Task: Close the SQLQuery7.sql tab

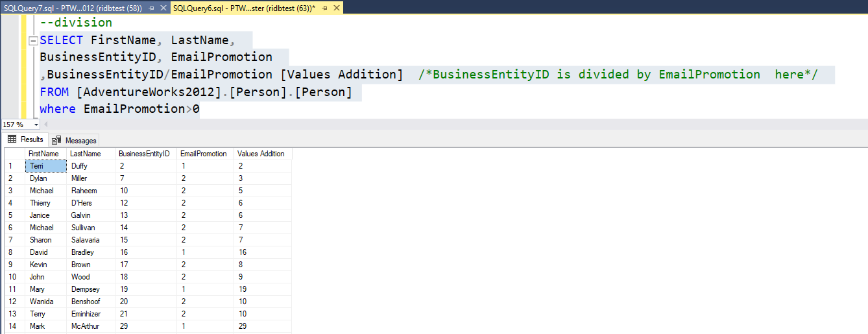Action: click(x=163, y=7)
